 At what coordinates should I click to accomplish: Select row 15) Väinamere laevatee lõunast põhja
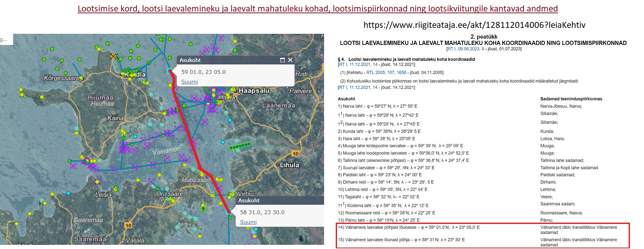(401, 240)
